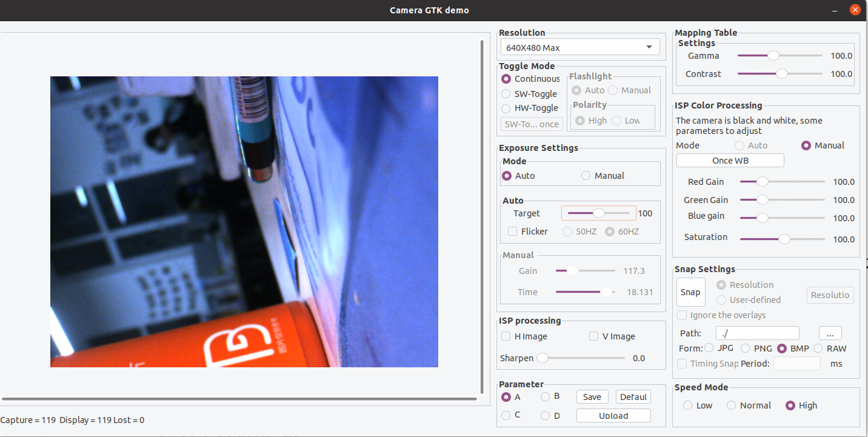This screenshot has width=868, height=437.
Task: Choose Manual flashlight option
Action: coord(613,90)
